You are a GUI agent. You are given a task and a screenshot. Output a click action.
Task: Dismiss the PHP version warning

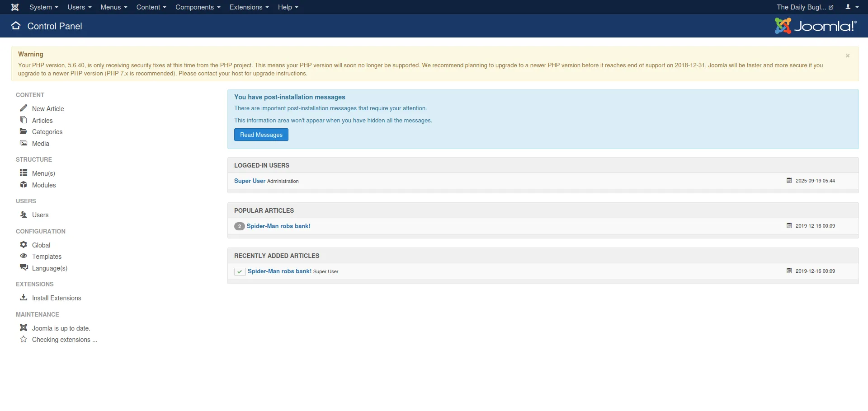click(848, 56)
